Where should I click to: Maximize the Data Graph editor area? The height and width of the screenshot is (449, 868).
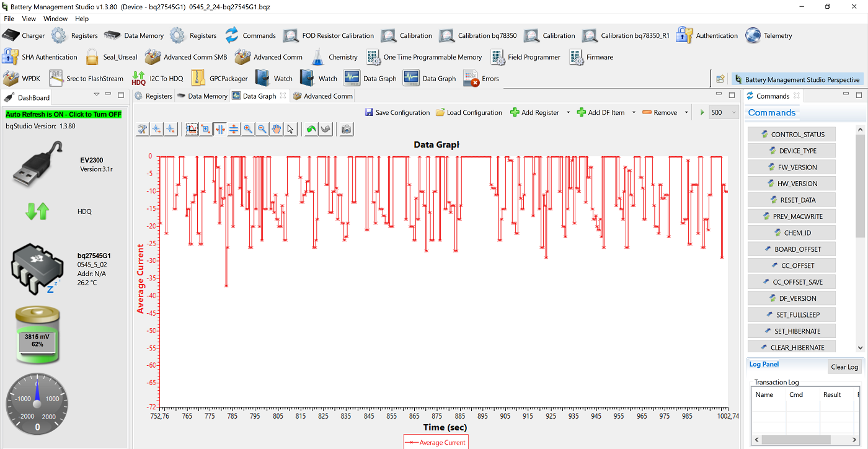point(732,95)
